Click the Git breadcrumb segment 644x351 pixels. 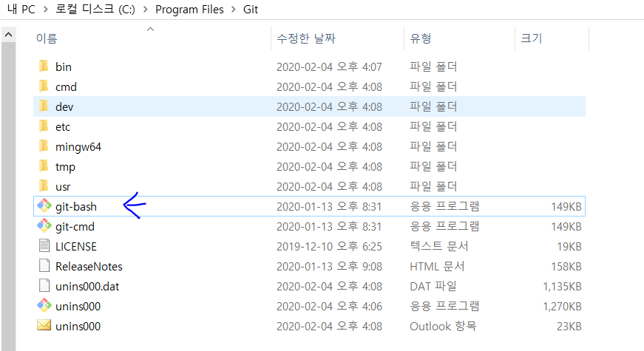(x=251, y=9)
